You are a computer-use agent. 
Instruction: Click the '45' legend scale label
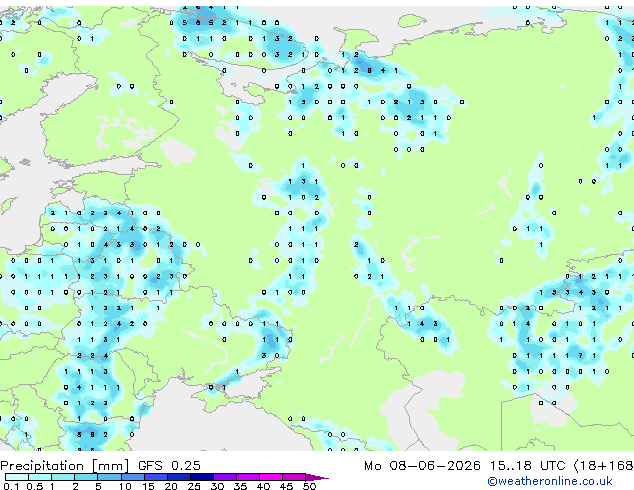[286, 486]
